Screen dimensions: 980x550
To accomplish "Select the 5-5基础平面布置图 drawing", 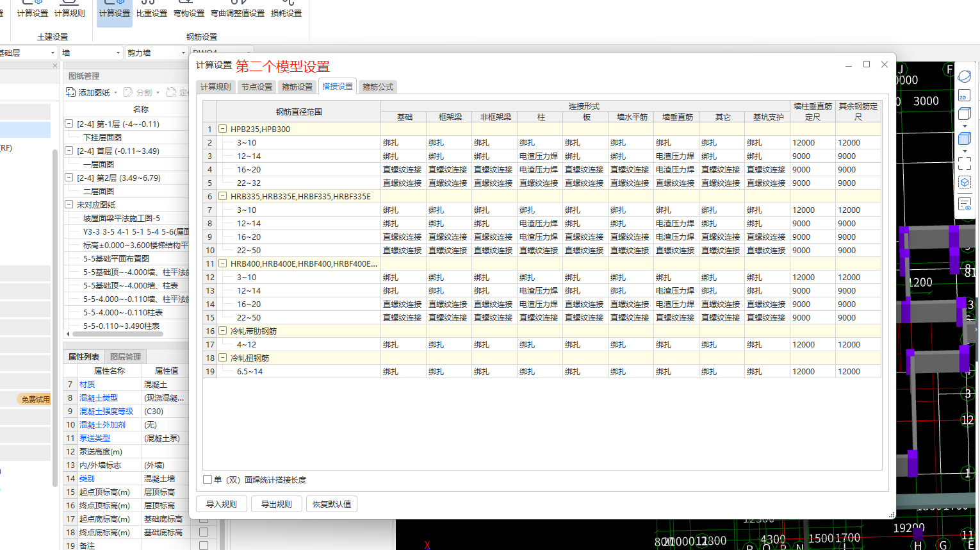I will click(116, 258).
